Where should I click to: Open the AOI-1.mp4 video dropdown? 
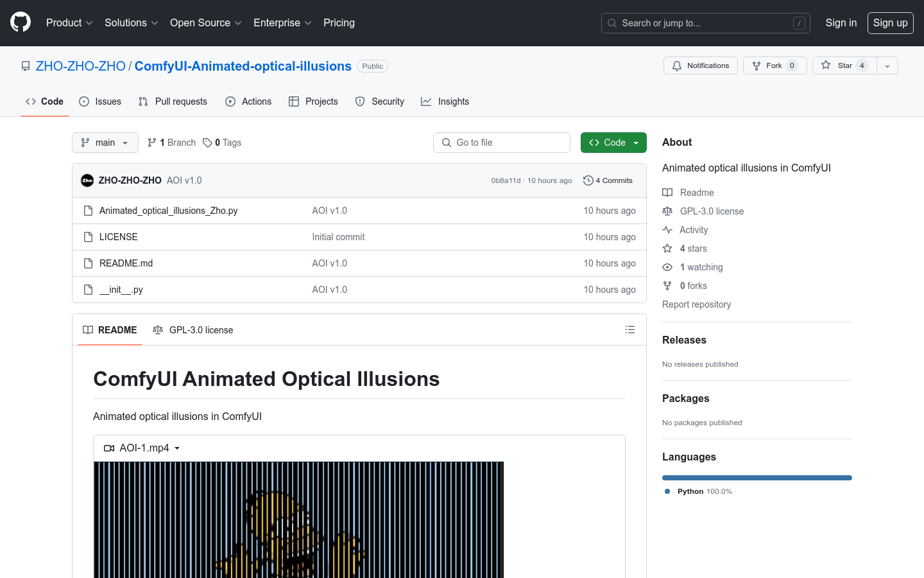(x=142, y=448)
